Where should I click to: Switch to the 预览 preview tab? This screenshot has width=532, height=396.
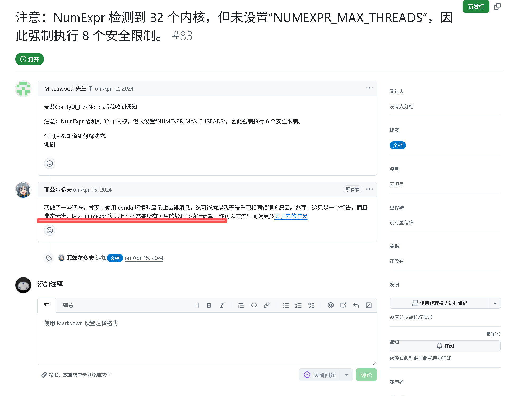click(x=68, y=305)
